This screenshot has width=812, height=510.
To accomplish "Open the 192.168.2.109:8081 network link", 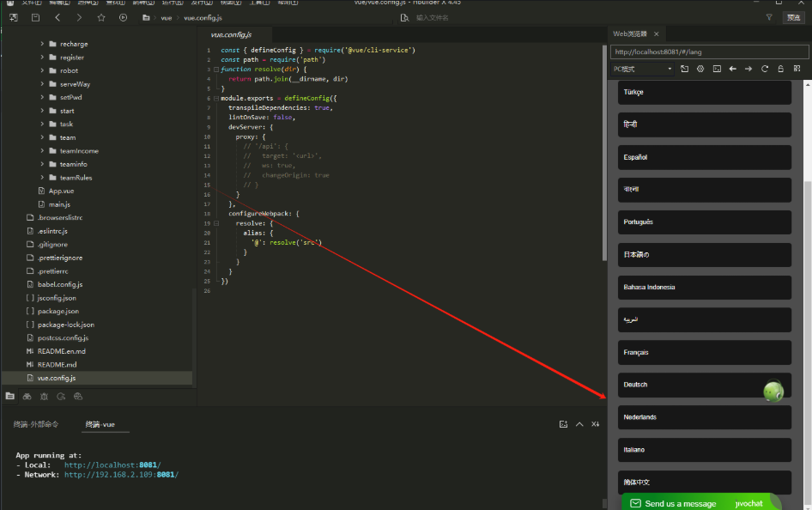I will (x=121, y=475).
